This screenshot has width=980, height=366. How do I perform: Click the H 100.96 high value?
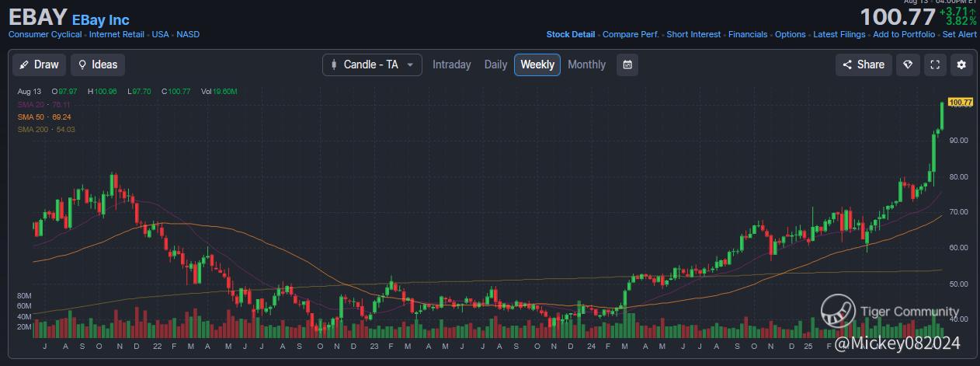pyautogui.click(x=103, y=92)
